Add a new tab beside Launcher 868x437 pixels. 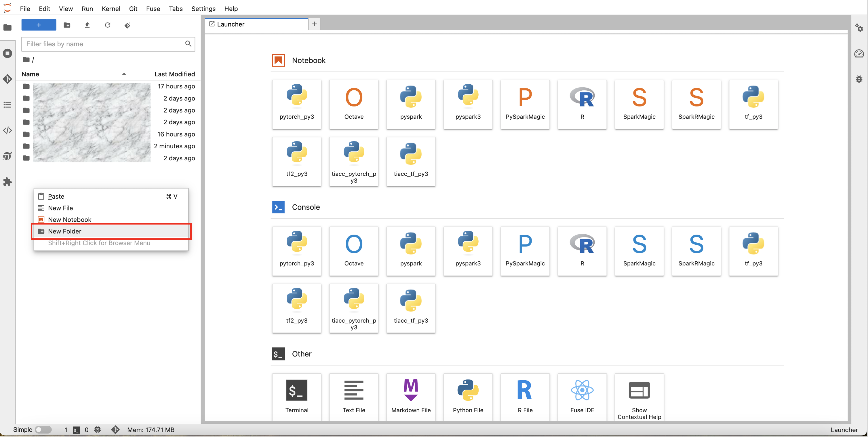pos(314,24)
